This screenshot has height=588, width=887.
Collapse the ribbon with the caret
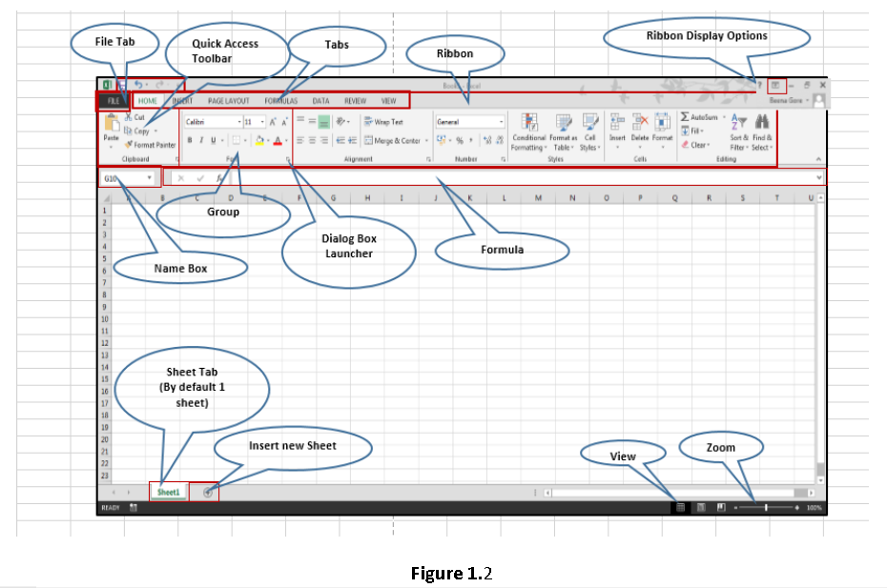818,159
